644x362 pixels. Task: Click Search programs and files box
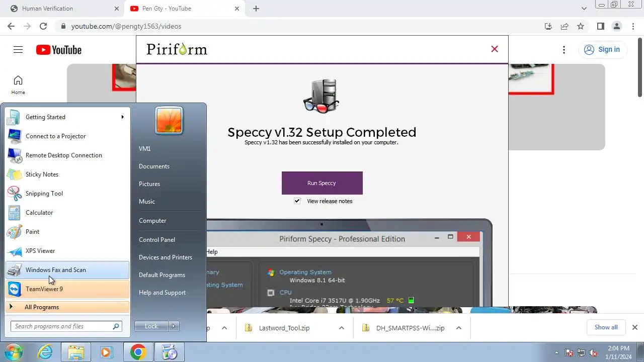point(66,326)
